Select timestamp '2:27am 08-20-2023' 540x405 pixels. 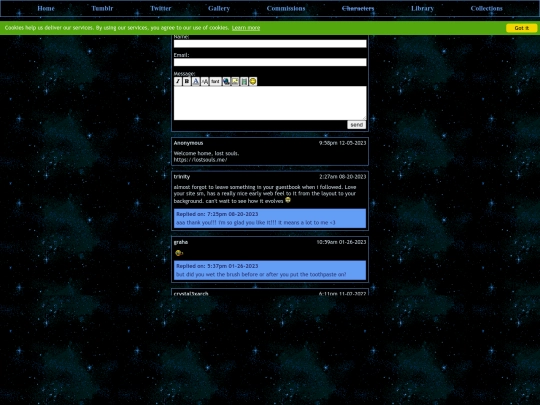pyautogui.click(x=342, y=177)
